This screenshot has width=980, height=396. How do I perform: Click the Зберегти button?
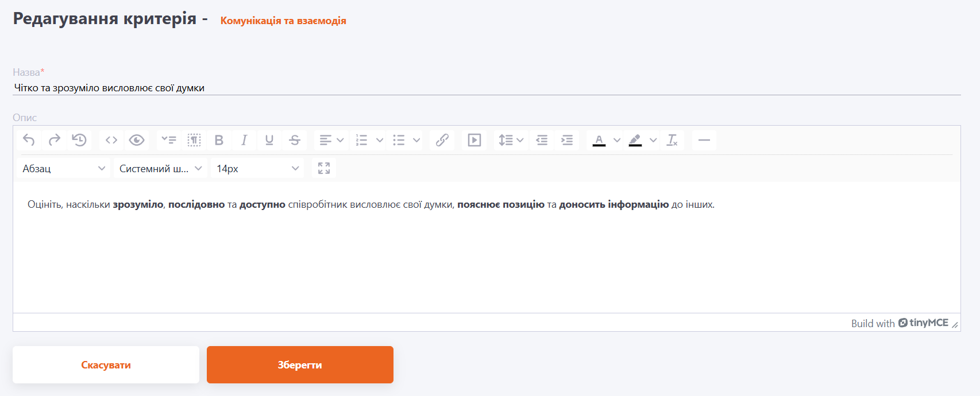(300, 364)
